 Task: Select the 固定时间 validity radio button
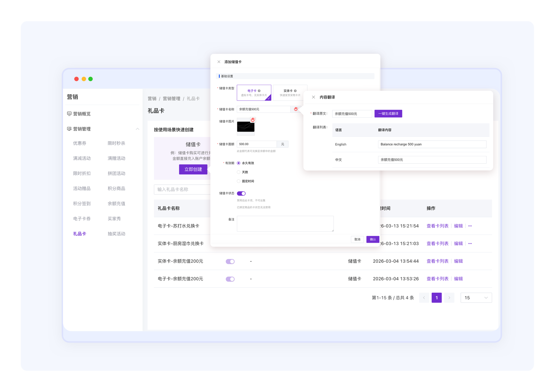(239, 181)
